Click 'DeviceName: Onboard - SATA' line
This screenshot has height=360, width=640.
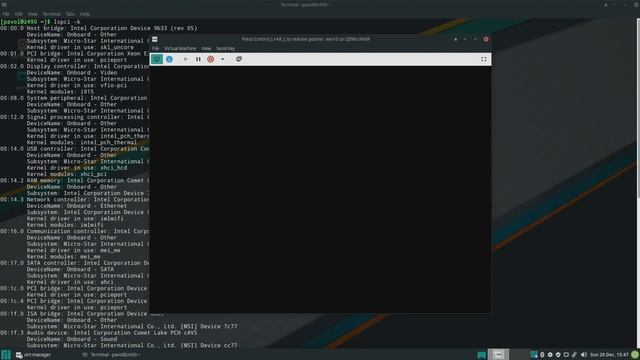click(x=70, y=269)
